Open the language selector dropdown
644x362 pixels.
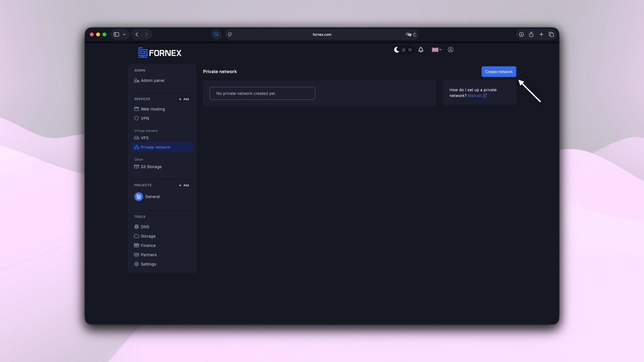[436, 50]
